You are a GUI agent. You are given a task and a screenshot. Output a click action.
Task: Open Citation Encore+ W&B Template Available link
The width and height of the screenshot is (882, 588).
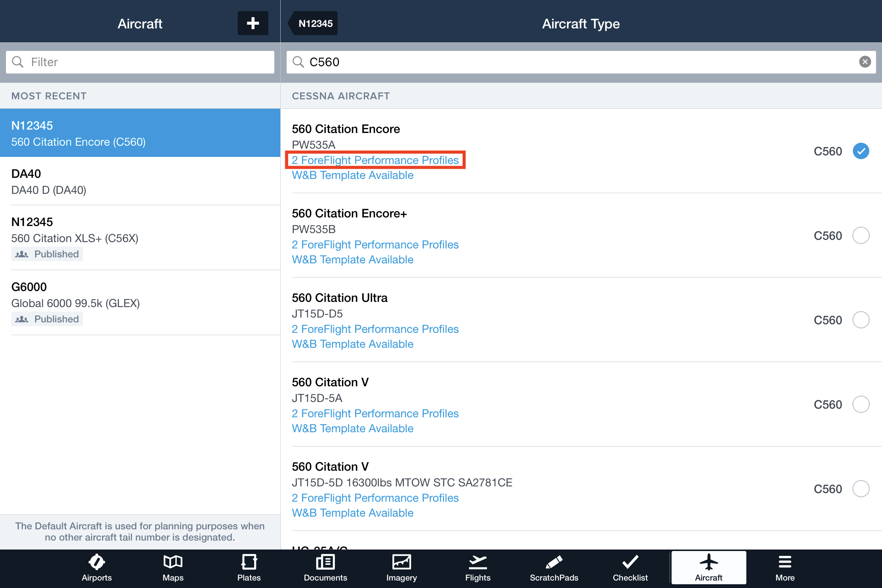(353, 260)
